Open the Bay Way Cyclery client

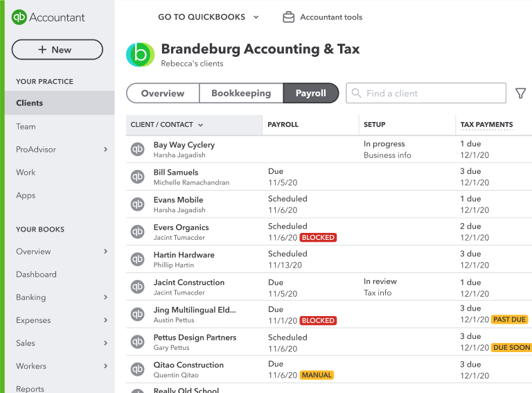point(184,145)
